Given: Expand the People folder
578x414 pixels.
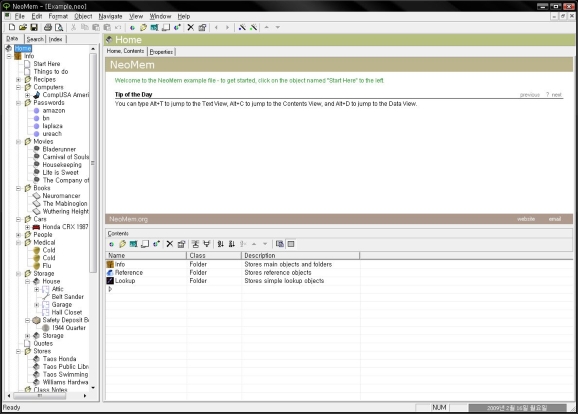Looking at the screenshot, I should coord(18,234).
